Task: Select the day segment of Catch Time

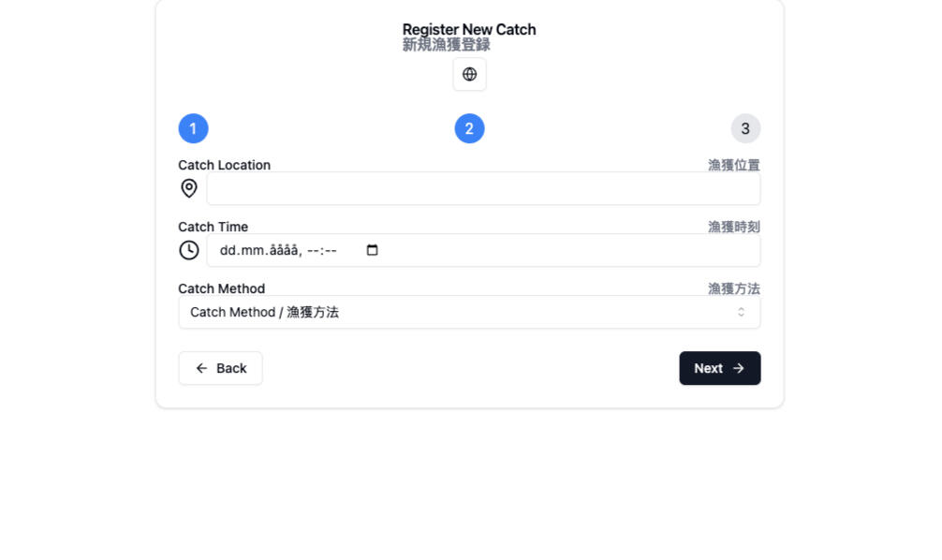Action: pos(228,250)
